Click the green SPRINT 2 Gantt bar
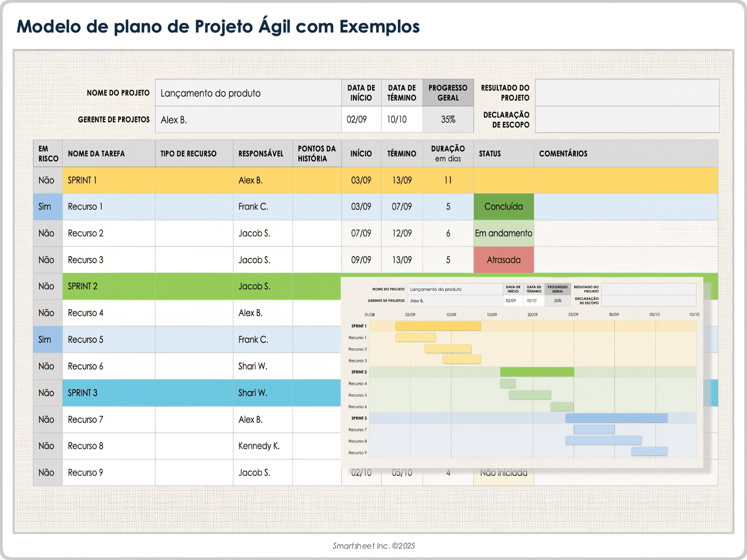 (537, 371)
